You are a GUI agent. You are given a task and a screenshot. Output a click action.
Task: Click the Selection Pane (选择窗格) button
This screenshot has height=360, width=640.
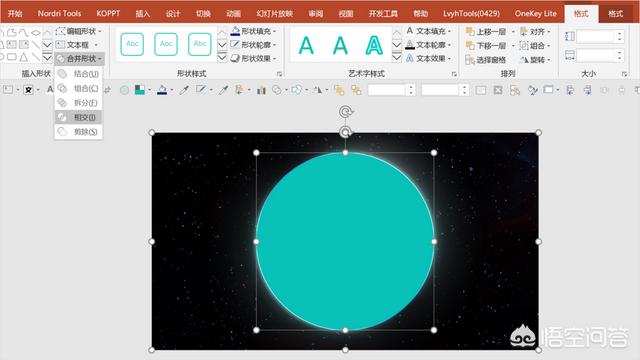pos(486,60)
